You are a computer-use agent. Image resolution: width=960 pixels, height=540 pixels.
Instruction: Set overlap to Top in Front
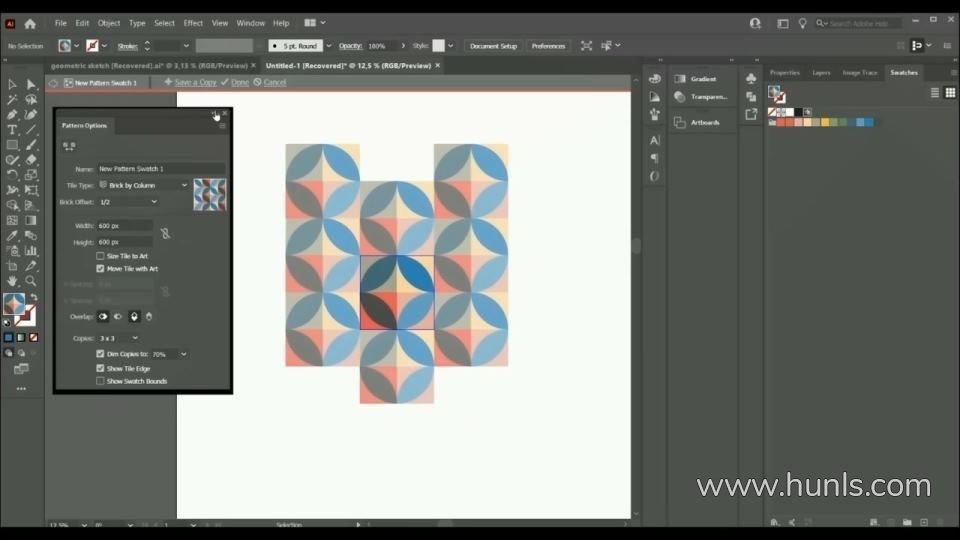pyautogui.click(x=134, y=317)
